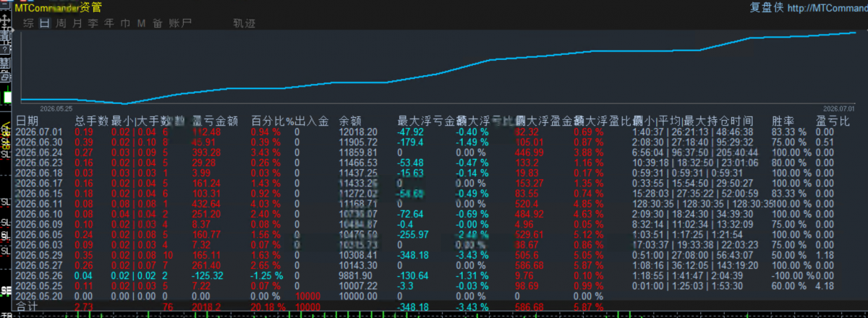Select the 月 monthly tab

pos(77,23)
